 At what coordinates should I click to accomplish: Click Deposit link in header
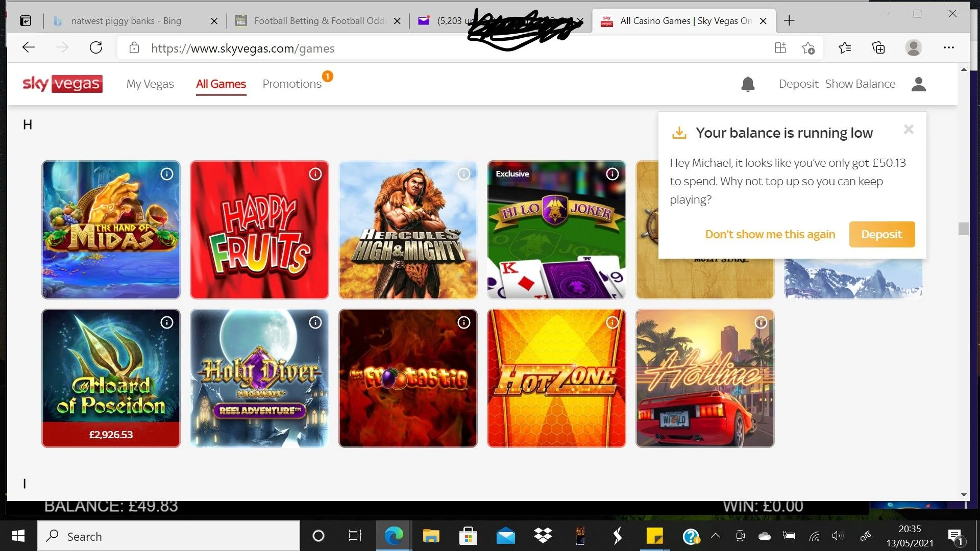(x=798, y=84)
